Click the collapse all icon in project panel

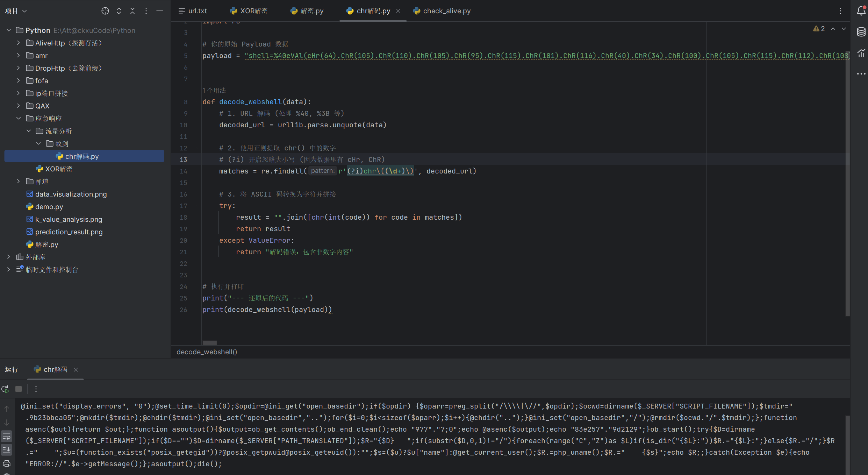(x=132, y=11)
